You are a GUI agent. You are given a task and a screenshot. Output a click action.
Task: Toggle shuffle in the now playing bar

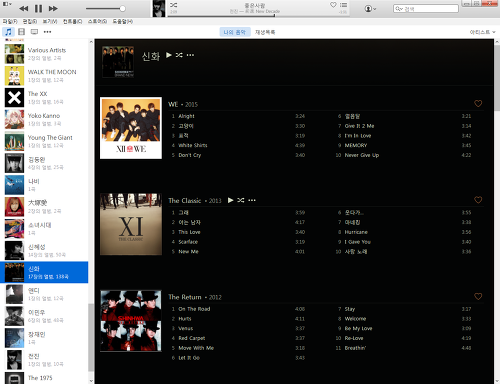pyautogui.click(x=174, y=5)
